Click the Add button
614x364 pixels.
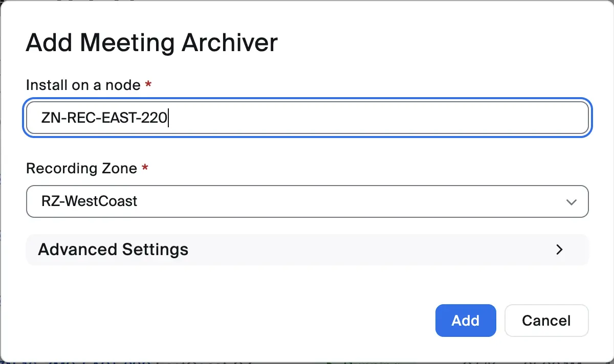pyautogui.click(x=465, y=321)
